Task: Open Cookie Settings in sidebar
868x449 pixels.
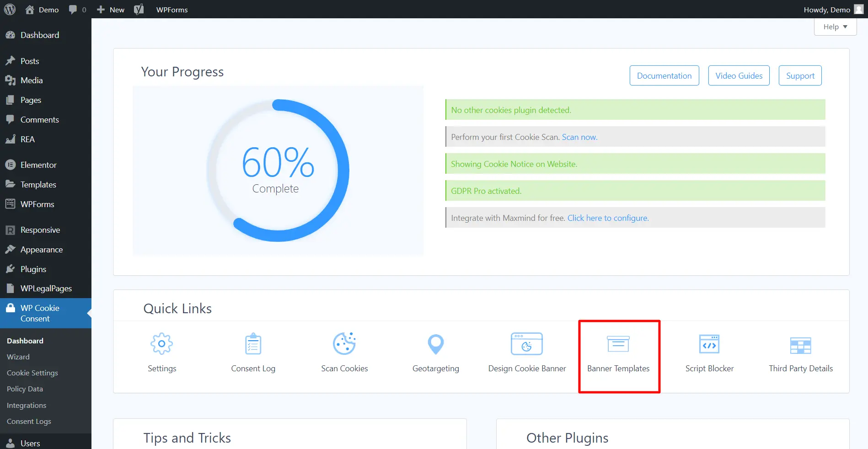Action: 32,373
